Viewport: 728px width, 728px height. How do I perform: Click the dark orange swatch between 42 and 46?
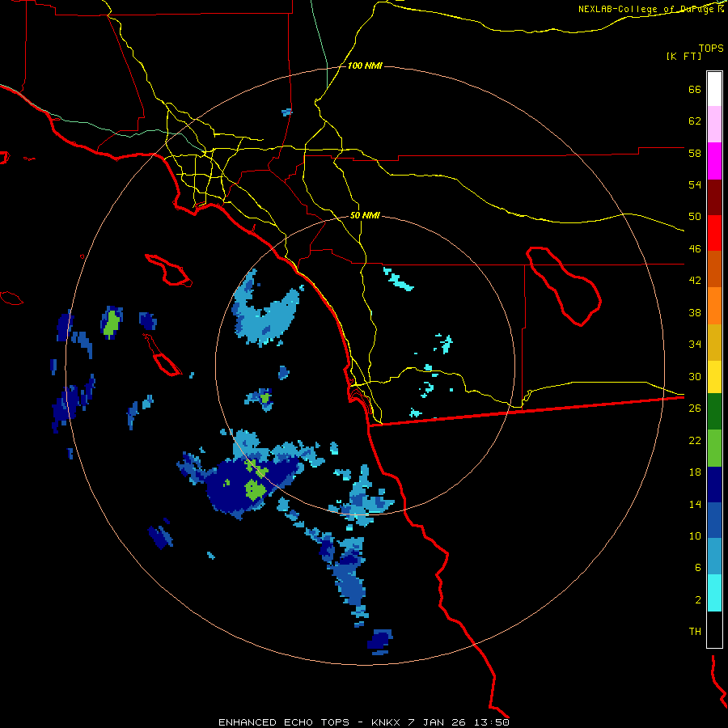pos(714,269)
